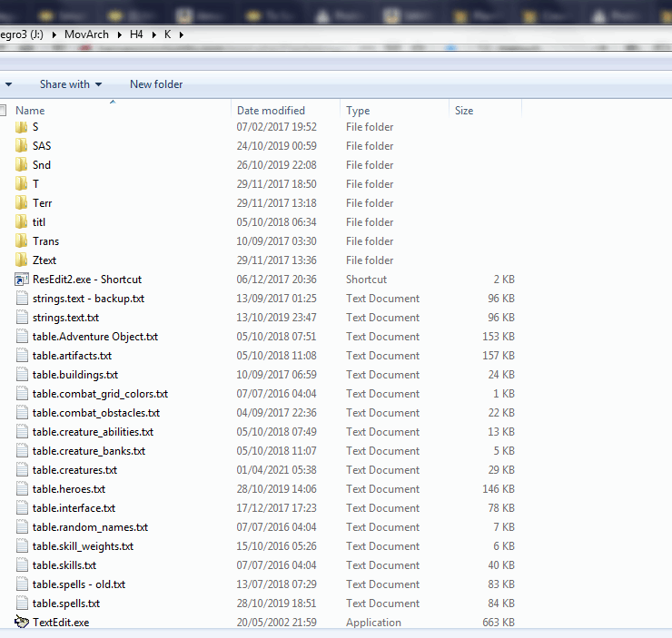Select the table.spells - old.txt file name
Image resolution: width=672 pixels, height=638 pixels.
pos(79,584)
